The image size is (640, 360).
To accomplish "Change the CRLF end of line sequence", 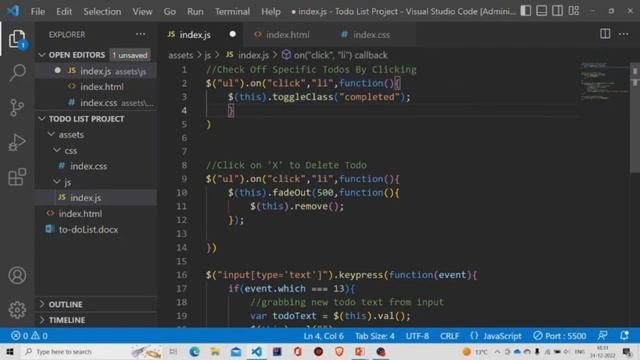I will point(449,336).
